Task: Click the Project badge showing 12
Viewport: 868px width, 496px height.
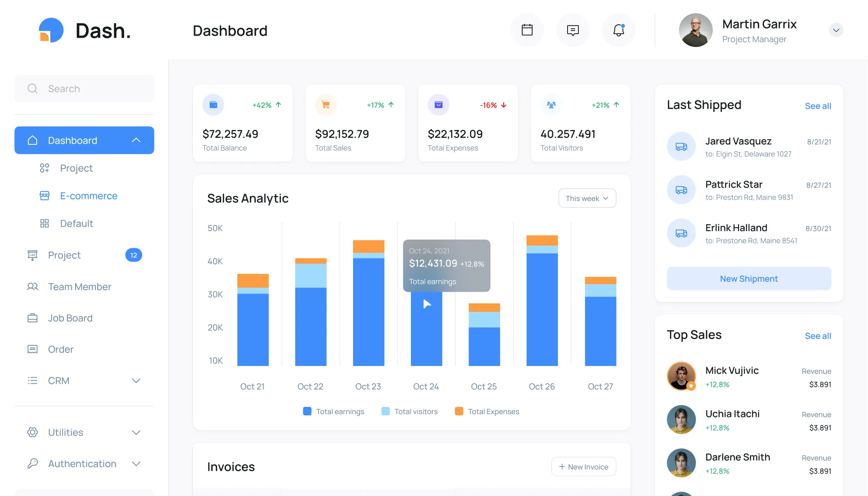Action: point(134,255)
